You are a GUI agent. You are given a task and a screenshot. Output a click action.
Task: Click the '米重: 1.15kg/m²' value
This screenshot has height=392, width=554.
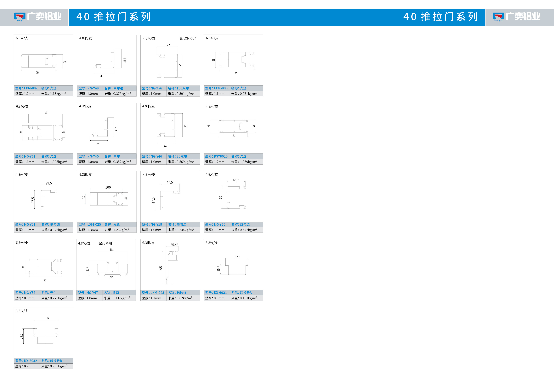pyautogui.click(x=54, y=94)
